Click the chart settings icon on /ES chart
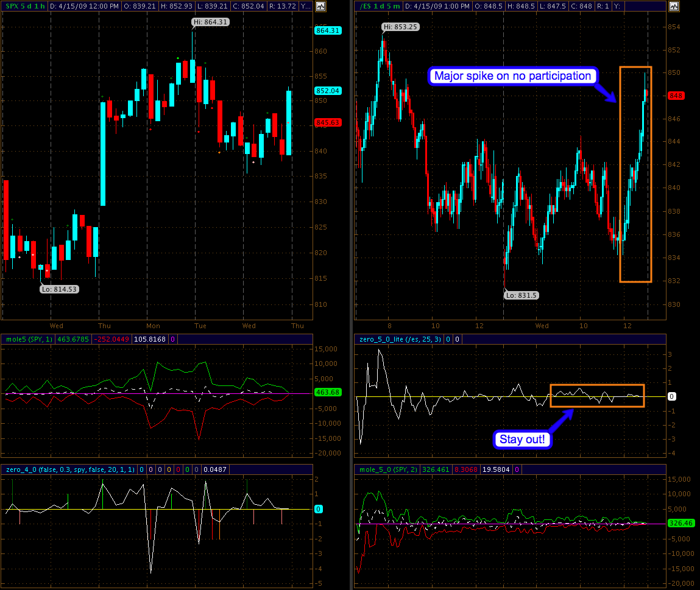Image resolution: width=700 pixels, height=590 pixels. 673,6
